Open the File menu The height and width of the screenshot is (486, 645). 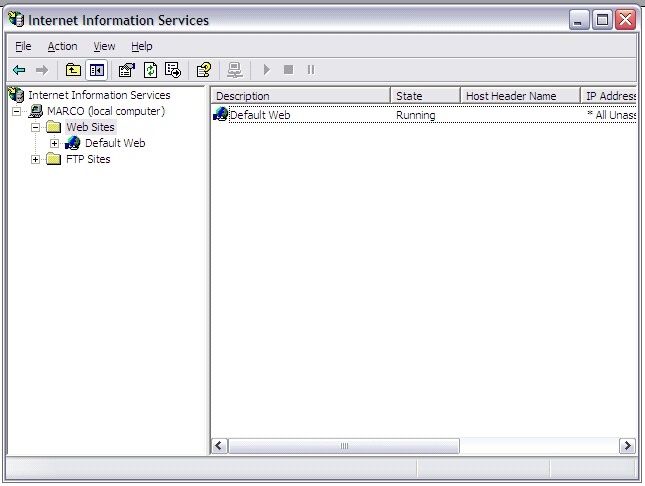pos(23,46)
